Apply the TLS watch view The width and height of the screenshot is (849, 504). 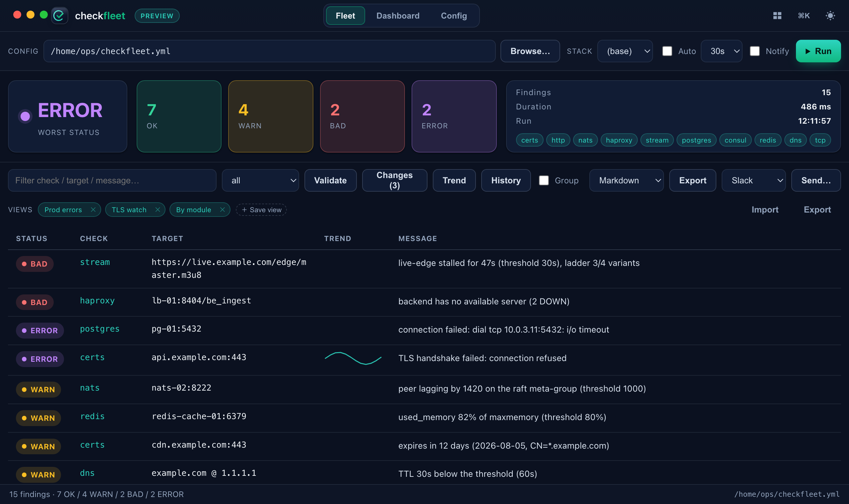[129, 210]
